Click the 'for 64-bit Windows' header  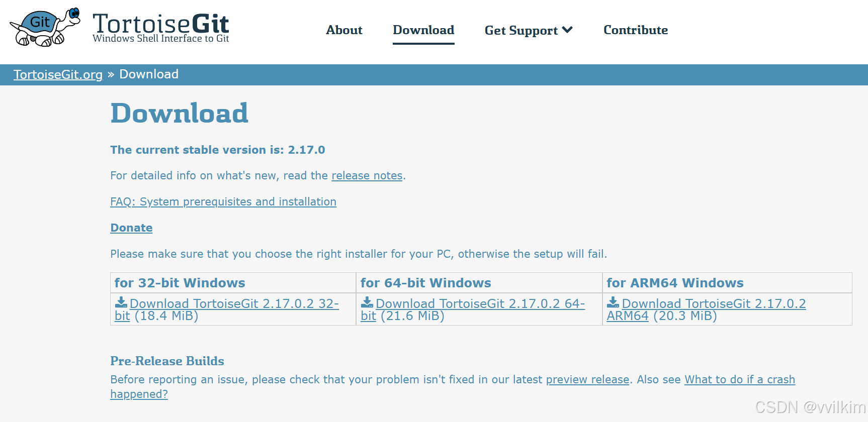(x=425, y=283)
